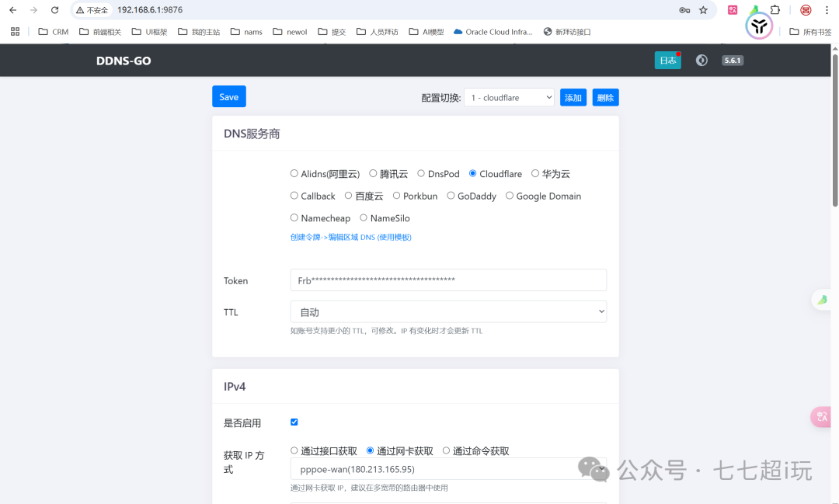The width and height of the screenshot is (839, 504).
Task: Expand the TTL 自动 dropdown
Action: coord(448,312)
